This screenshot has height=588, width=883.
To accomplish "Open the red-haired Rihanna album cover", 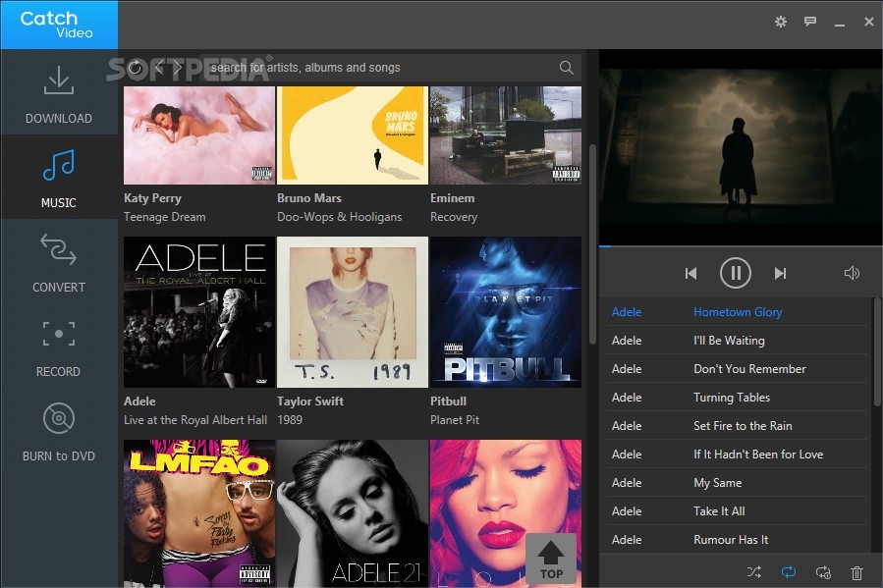I will pos(506,513).
